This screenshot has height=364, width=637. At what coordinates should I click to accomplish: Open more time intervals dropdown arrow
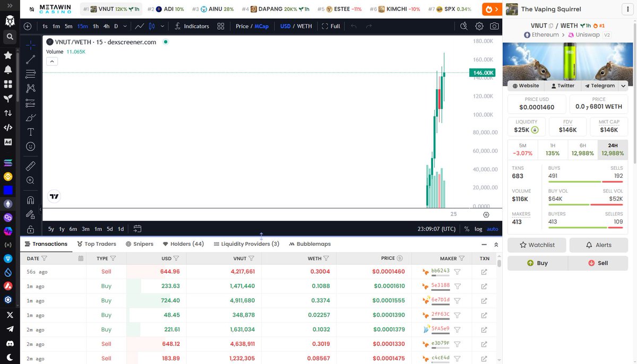(125, 26)
